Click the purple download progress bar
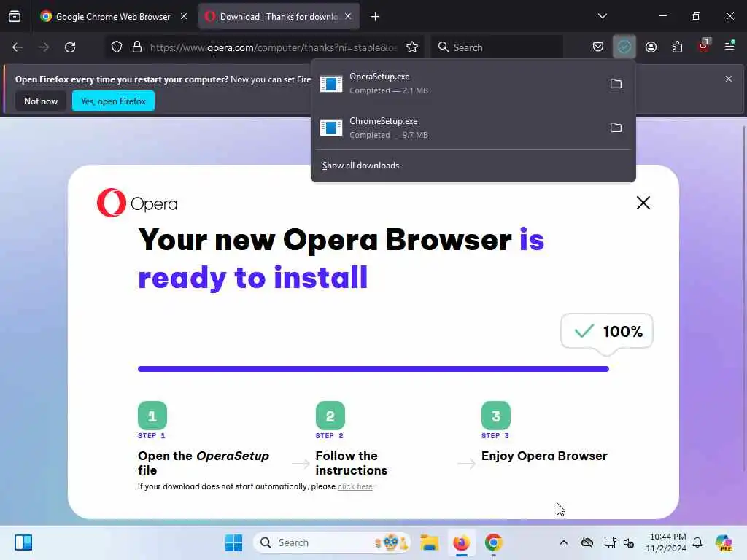747x560 pixels. (373, 369)
